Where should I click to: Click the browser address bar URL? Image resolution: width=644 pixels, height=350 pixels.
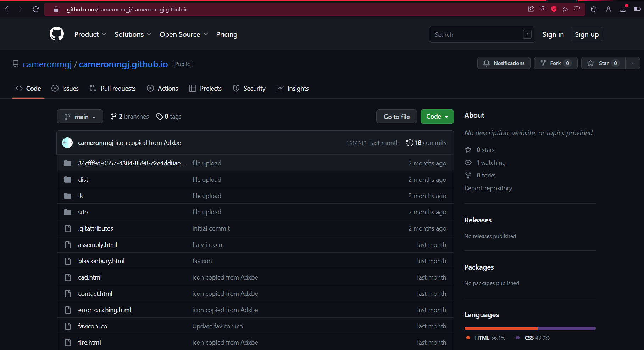(128, 9)
